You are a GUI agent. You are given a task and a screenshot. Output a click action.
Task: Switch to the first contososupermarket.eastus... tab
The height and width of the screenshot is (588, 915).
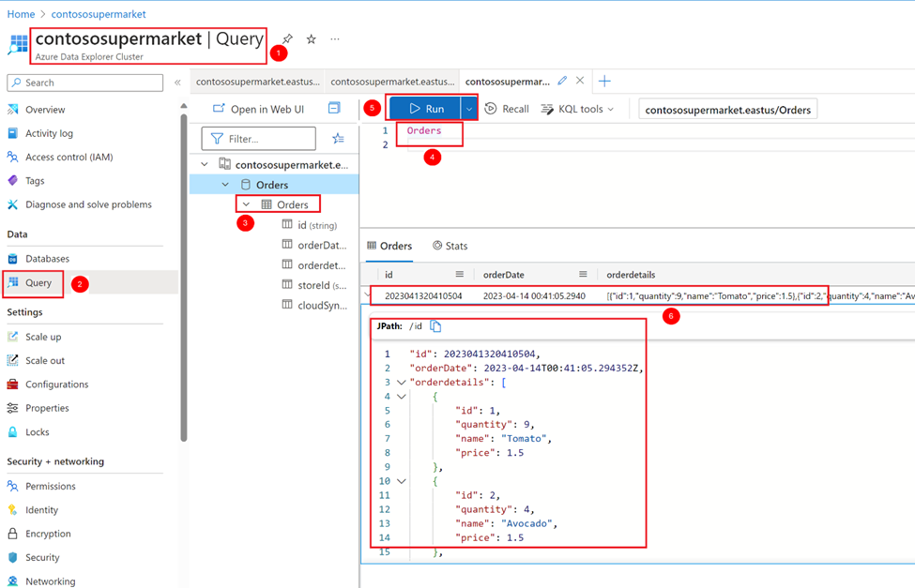(258, 82)
